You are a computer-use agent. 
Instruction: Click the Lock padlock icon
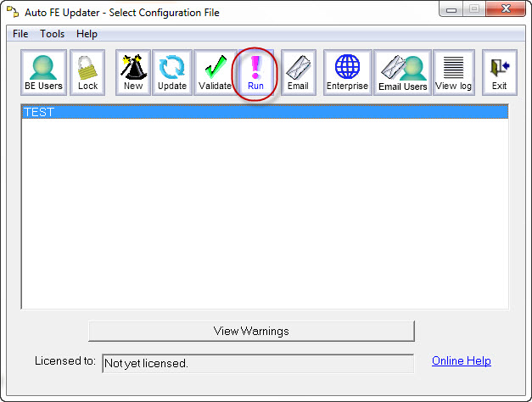[87, 72]
